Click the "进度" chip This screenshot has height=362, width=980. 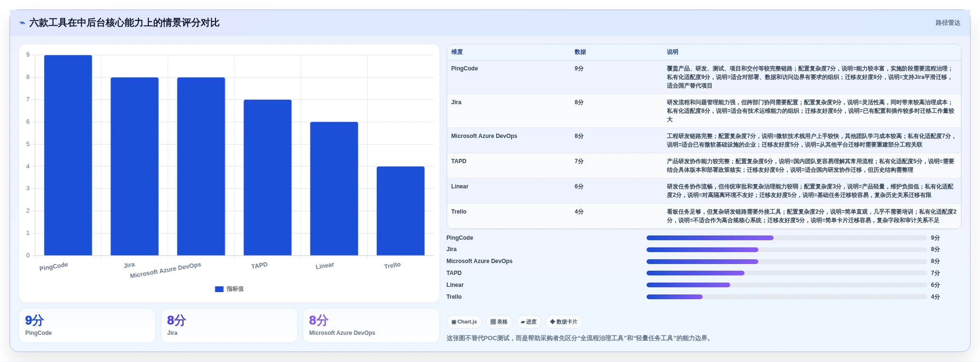tap(529, 322)
